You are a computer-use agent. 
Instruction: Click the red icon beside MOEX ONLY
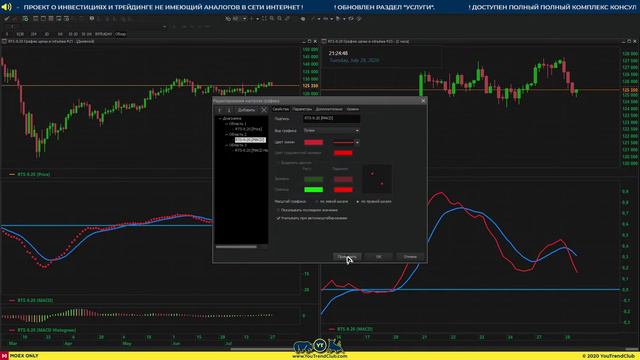pos(4,356)
